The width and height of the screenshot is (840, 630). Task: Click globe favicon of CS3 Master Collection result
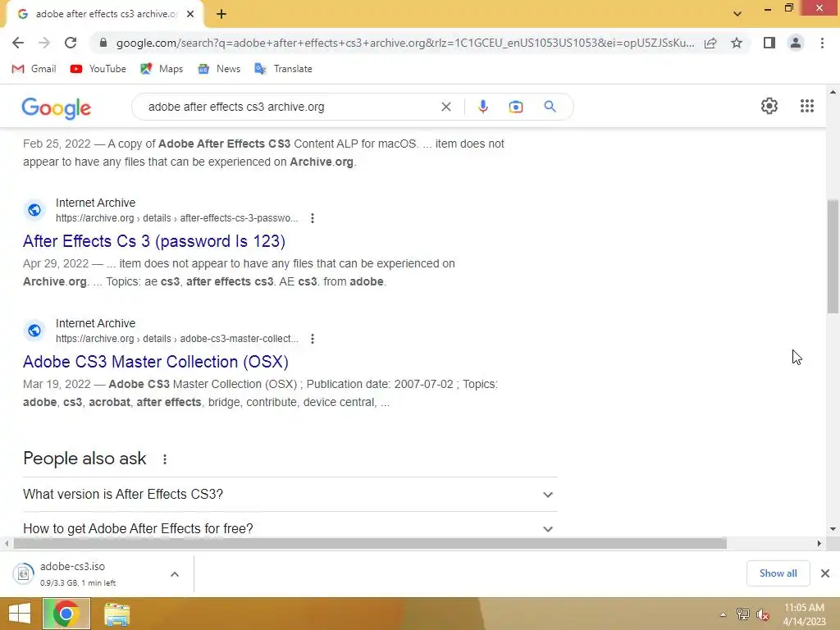pos(34,331)
